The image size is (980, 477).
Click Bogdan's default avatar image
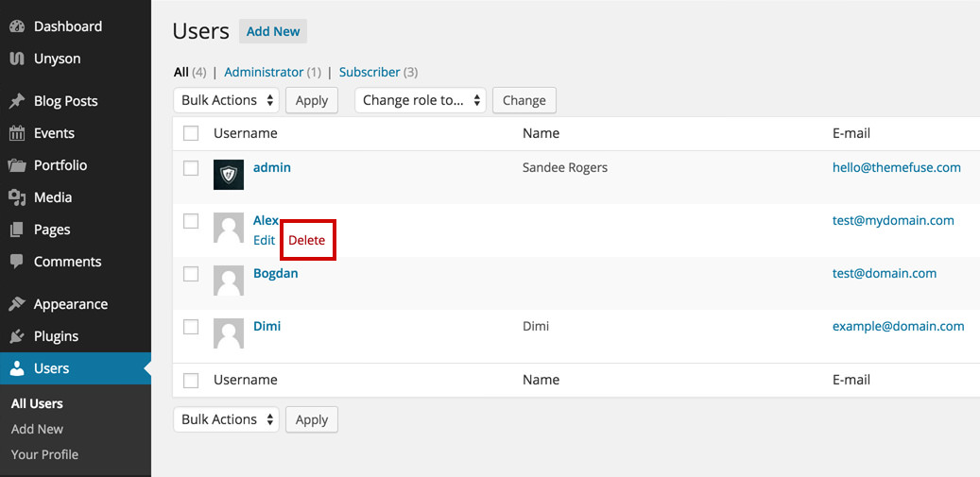[229, 281]
